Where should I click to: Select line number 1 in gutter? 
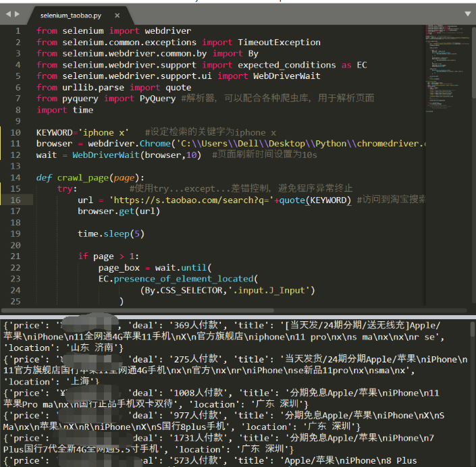point(18,31)
